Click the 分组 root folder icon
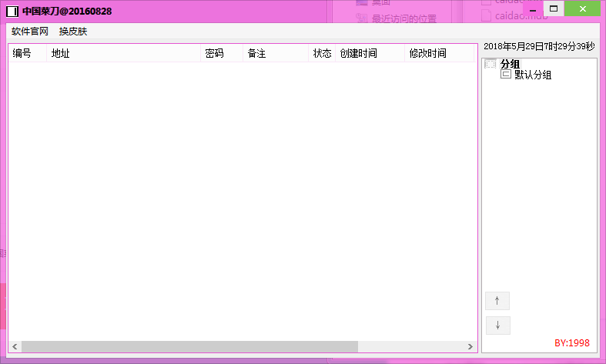606x364 pixels. [x=490, y=64]
